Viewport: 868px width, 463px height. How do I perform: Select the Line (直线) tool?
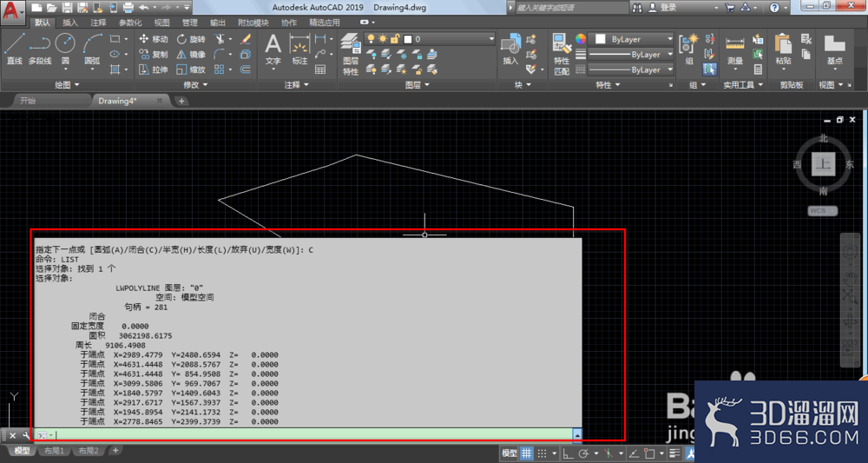click(15, 49)
